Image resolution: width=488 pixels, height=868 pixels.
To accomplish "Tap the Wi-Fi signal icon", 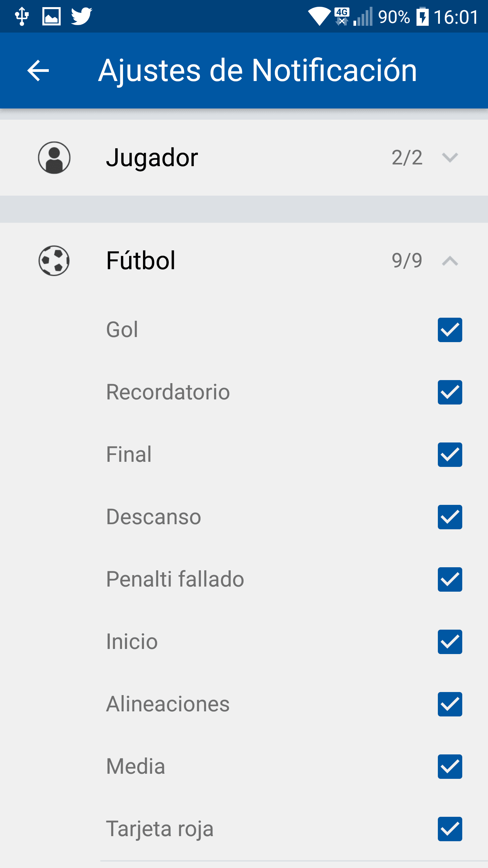I will [x=319, y=16].
